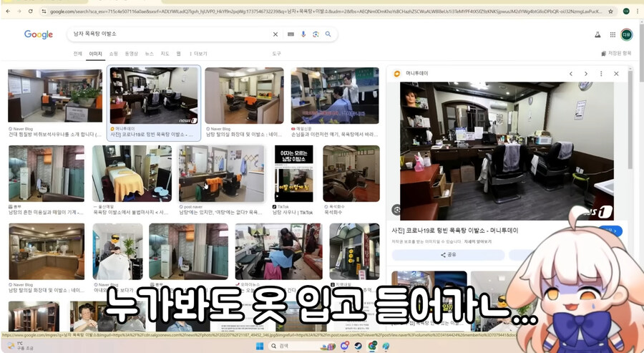
Task: Switch to the 웹 tab
Action: click(x=179, y=54)
